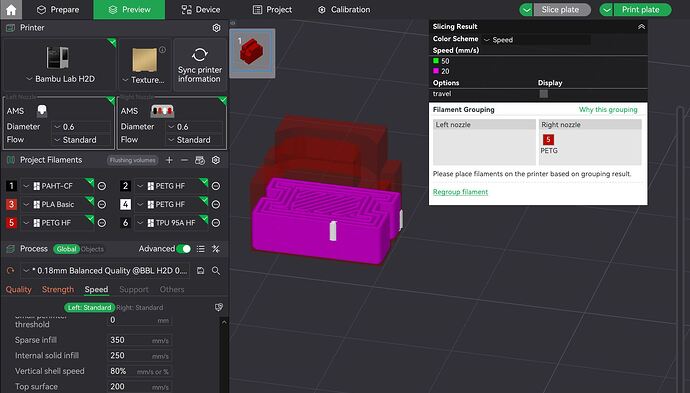Remove last filament with minus icon
The image size is (690, 393).
click(x=184, y=160)
